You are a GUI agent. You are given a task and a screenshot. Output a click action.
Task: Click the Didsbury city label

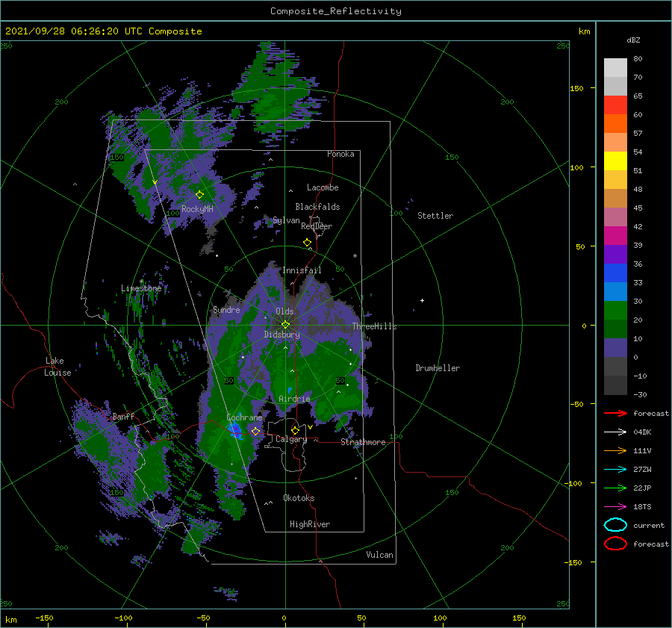coord(282,335)
